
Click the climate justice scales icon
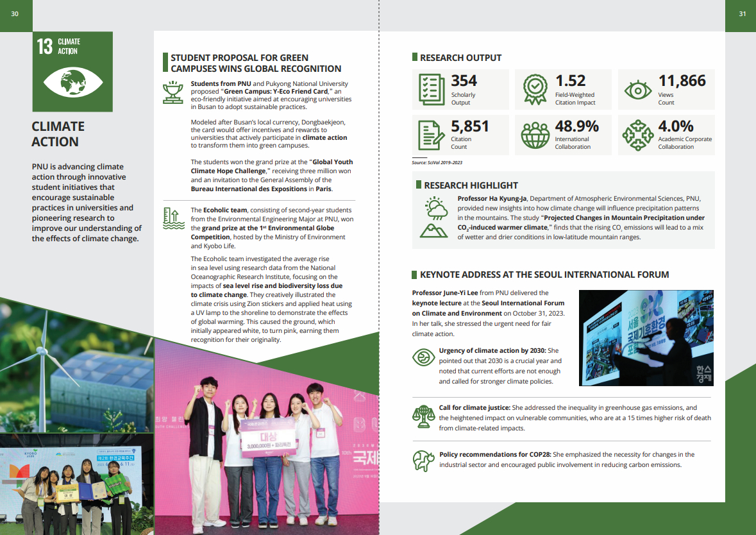[x=423, y=416]
